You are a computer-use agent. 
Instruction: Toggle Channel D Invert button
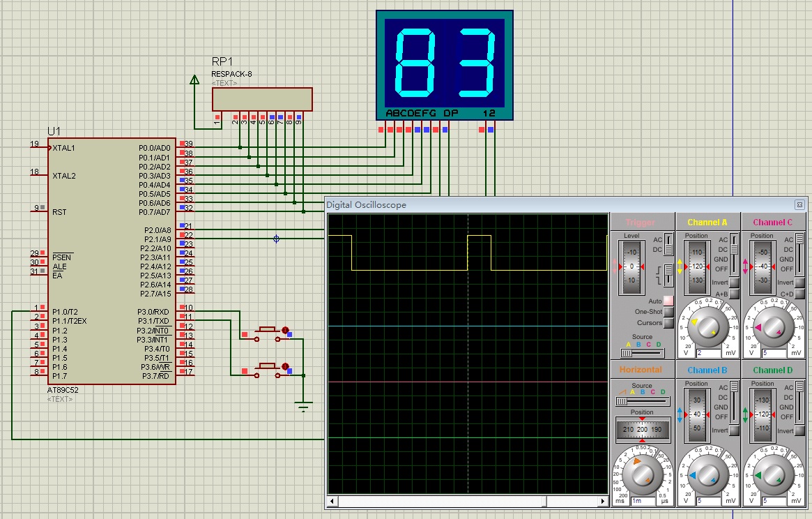[x=799, y=431]
